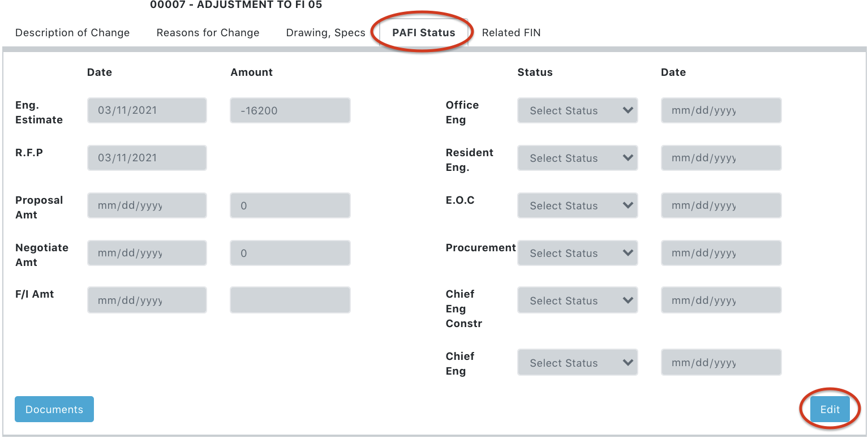Select the PAFI Status tab
Screen dimensions: 868x438
(423, 33)
